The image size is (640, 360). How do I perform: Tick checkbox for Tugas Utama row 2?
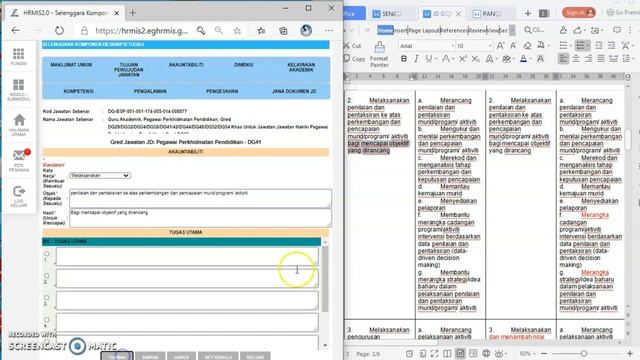pyautogui.click(x=47, y=276)
